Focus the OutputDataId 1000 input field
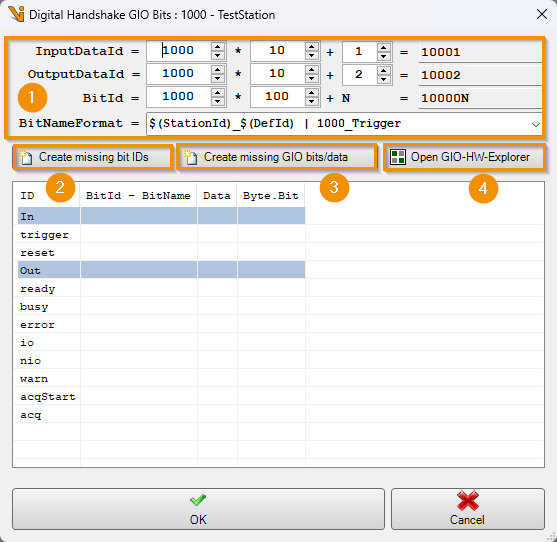Viewport: 557px width, 542px height. point(179,74)
